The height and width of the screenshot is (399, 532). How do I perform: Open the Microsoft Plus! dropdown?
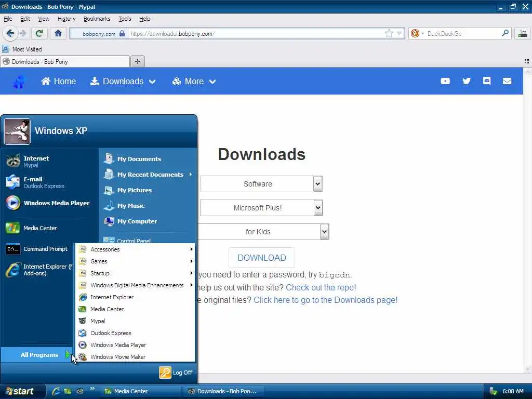point(261,208)
